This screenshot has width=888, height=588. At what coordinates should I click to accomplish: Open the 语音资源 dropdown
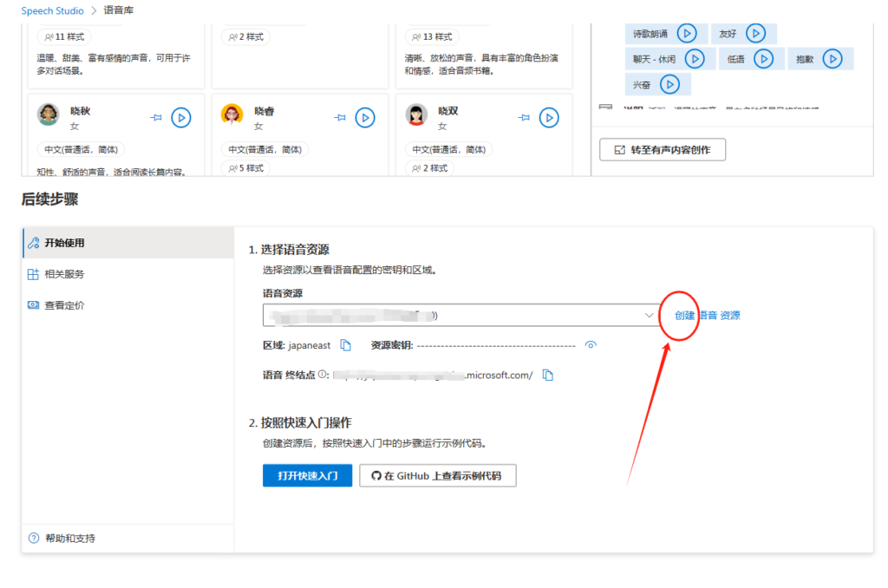650,316
